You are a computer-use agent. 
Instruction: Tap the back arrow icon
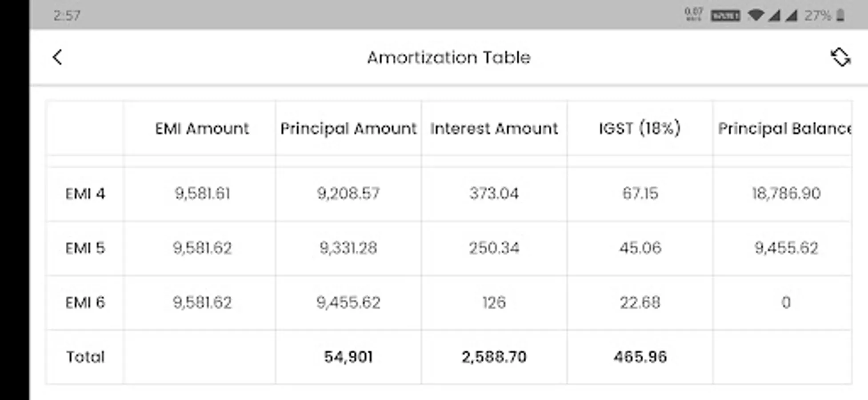tap(57, 57)
